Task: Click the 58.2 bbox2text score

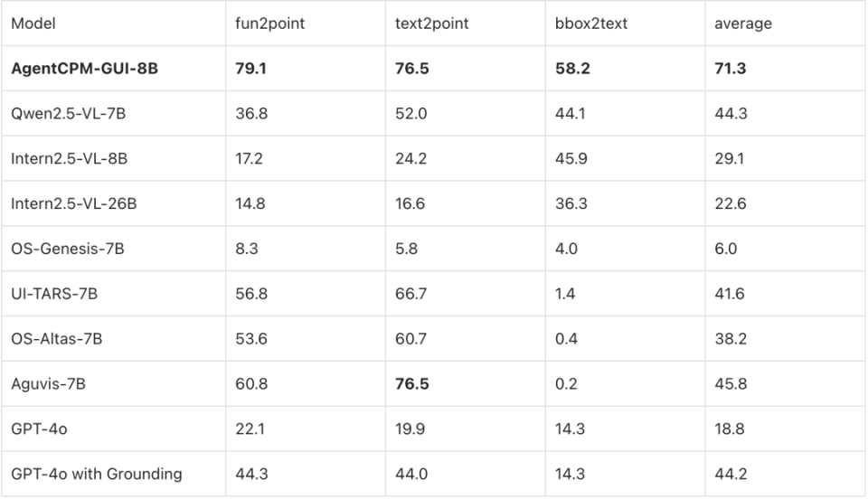Action: (572, 69)
